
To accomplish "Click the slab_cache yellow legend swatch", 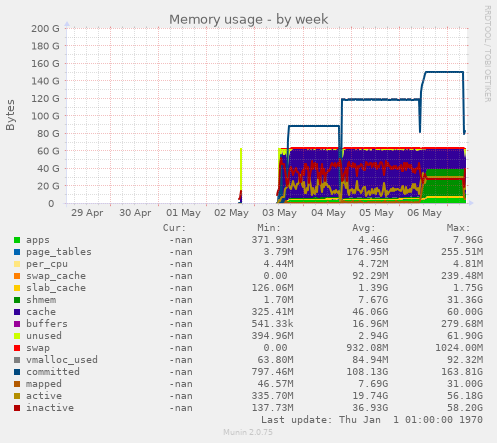I will pos(17,288).
